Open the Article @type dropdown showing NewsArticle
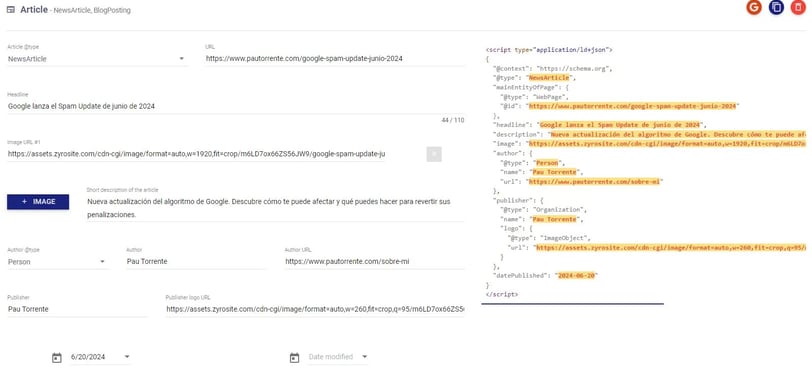The height and width of the screenshot is (375, 812). [x=97, y=59]
